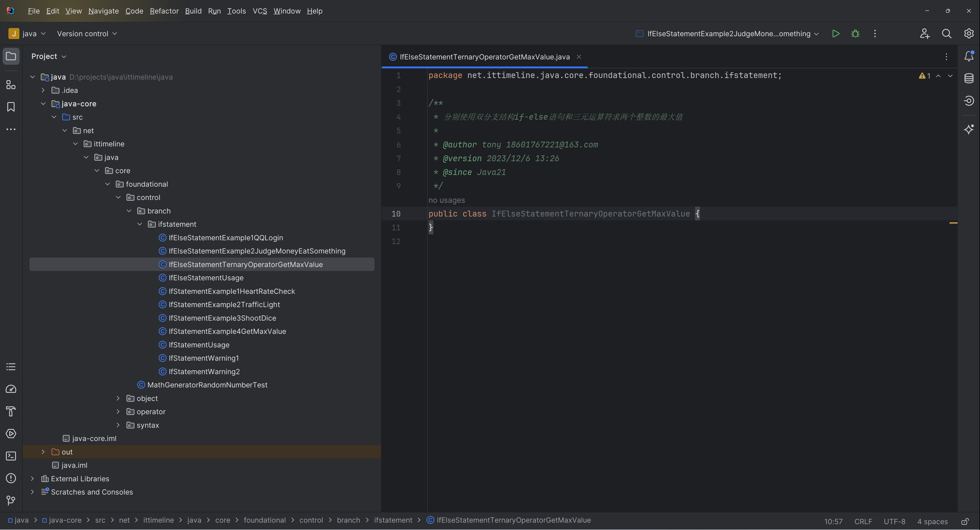Click 'ifstatement' in the breadcrumb bar

pos(393,520)
